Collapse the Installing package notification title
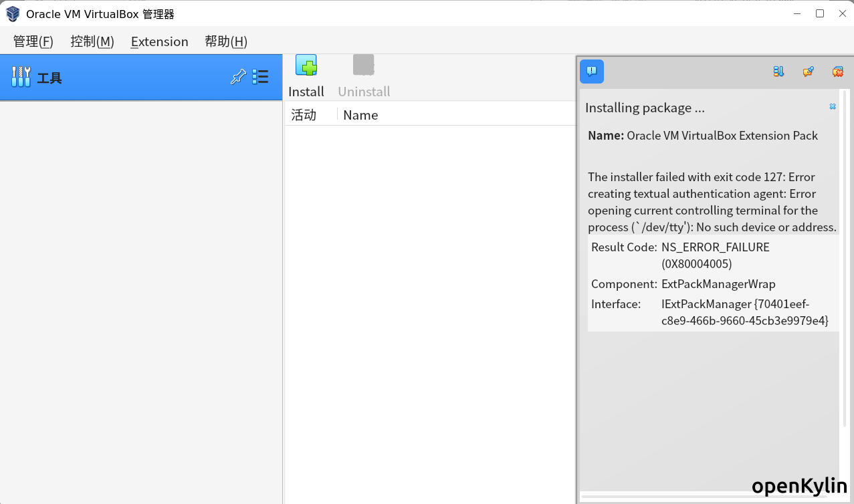854x504 pixels. click(645, 108)
